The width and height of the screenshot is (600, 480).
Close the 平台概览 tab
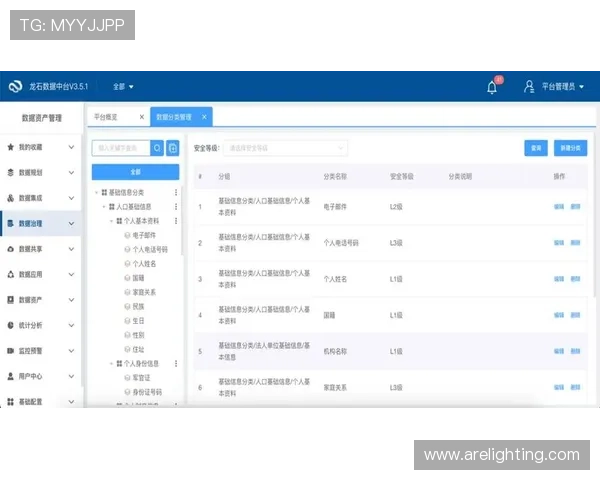point(142,117)
